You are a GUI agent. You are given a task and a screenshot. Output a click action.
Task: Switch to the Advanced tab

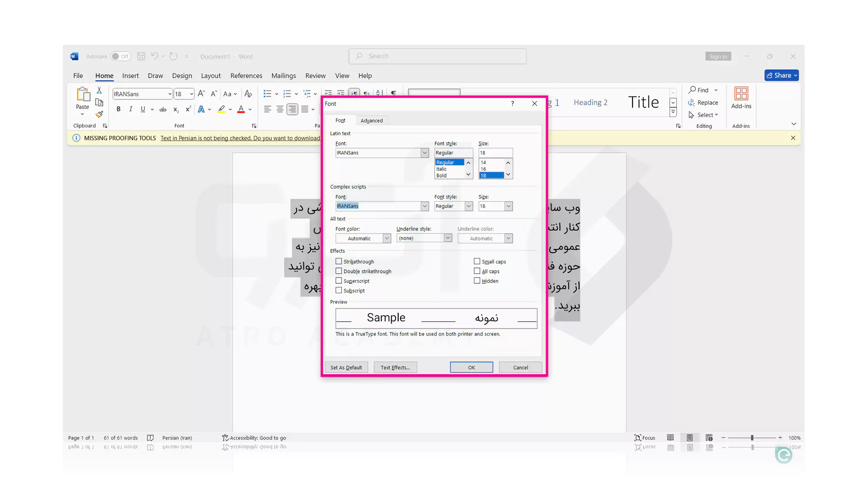click(x=372, y=121)
